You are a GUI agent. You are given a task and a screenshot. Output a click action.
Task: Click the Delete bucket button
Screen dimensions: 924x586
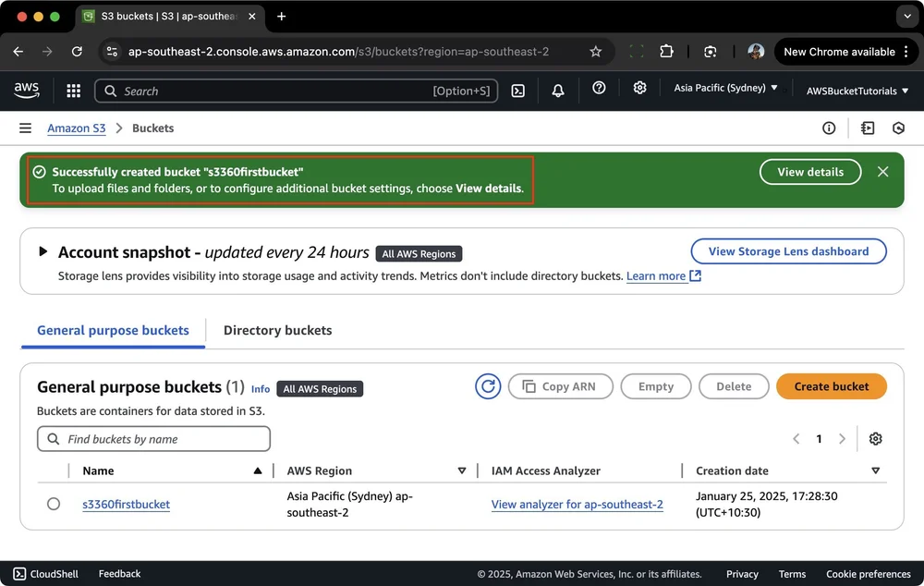point(734,386)
